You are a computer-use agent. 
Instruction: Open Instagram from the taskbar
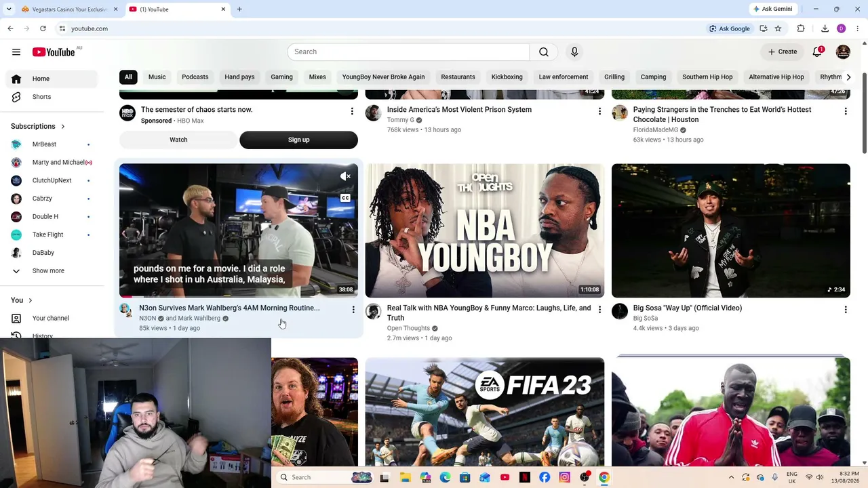[x=564, y=477]
